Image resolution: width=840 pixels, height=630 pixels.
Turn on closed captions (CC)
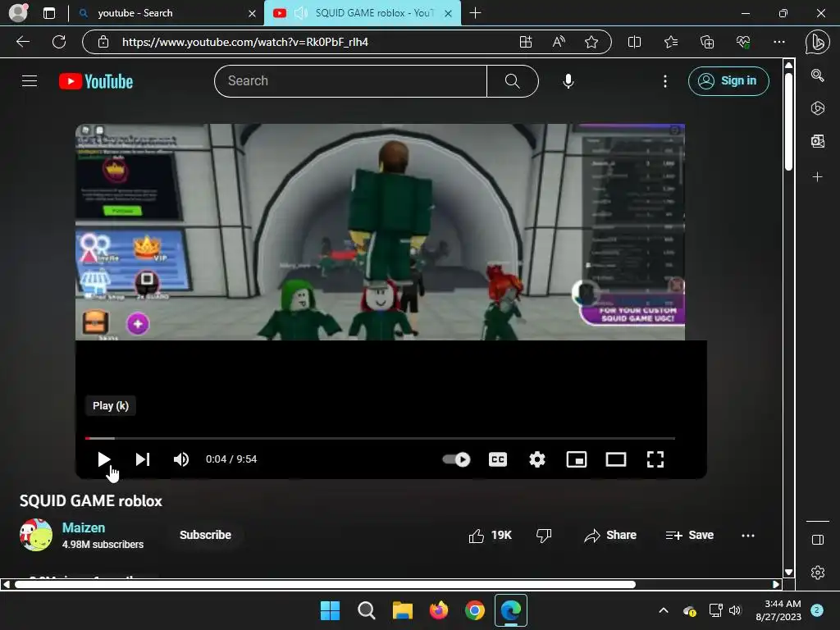coord(498,459)
